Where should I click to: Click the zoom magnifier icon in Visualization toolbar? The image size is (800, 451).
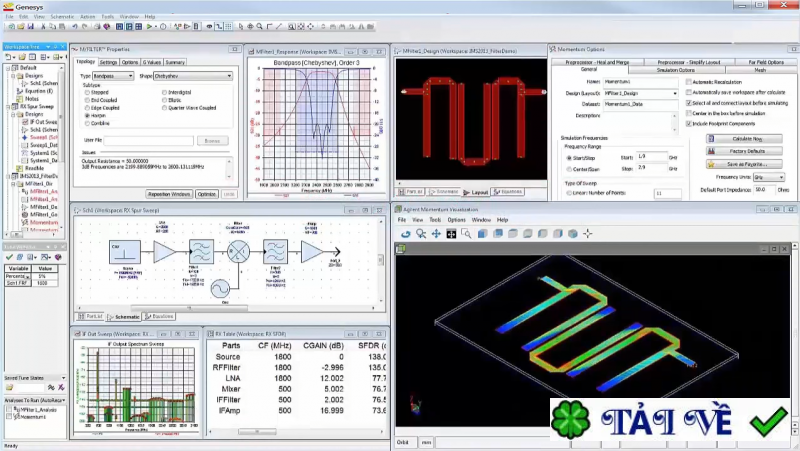click(421, 233)
